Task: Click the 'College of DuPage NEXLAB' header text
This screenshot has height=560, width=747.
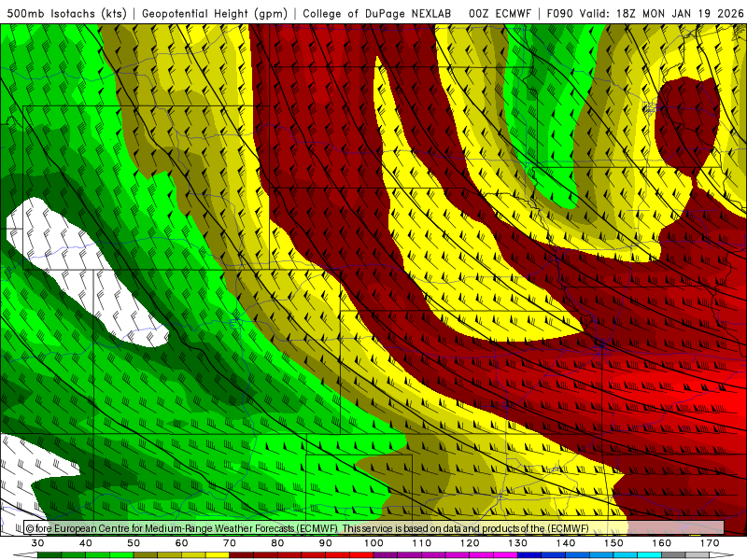Action: tap(377, 14)
